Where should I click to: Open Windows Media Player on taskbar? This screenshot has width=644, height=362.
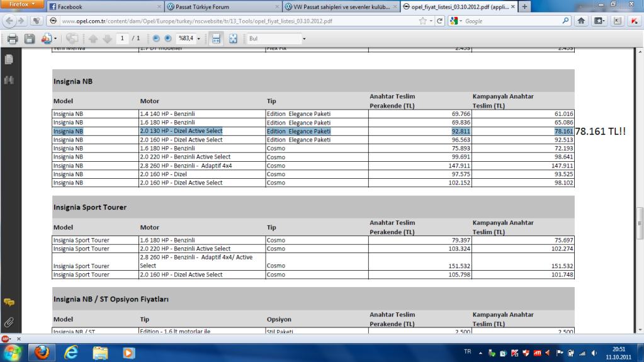[128, 353]
